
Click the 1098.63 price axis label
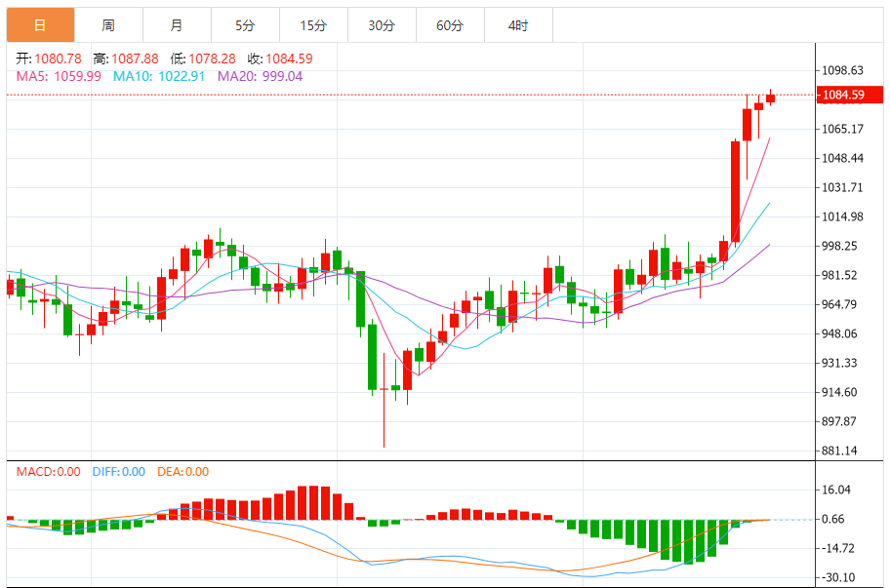[x=842, y=70]
